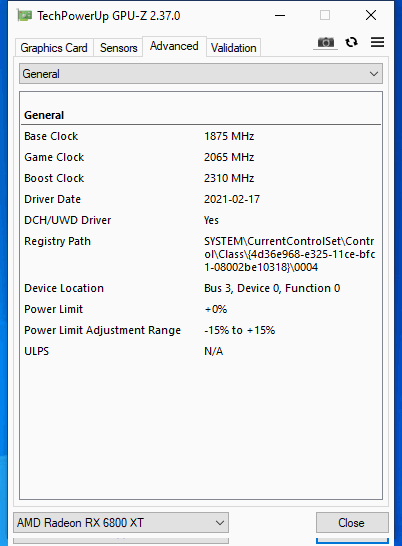This screenshot has width=402, height=546.
Task: Open the AMD Radeon RX 6800 XT dropdown
Action: 121,522
